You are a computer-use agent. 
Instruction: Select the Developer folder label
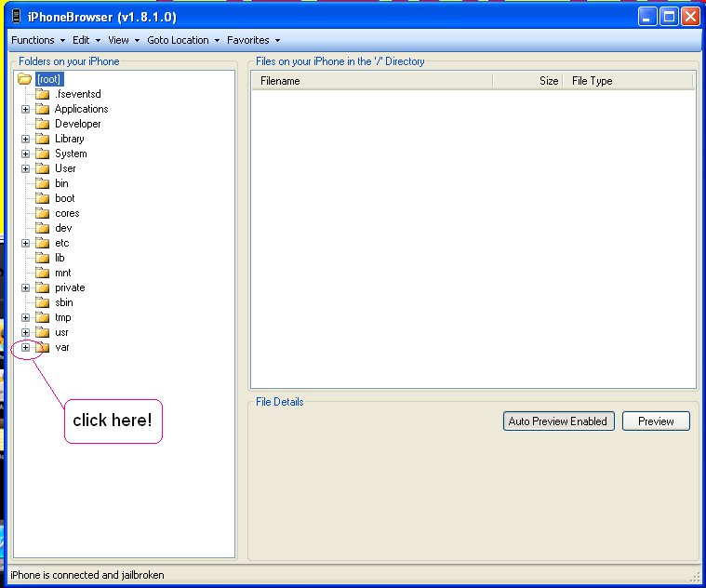coord(78,124)
